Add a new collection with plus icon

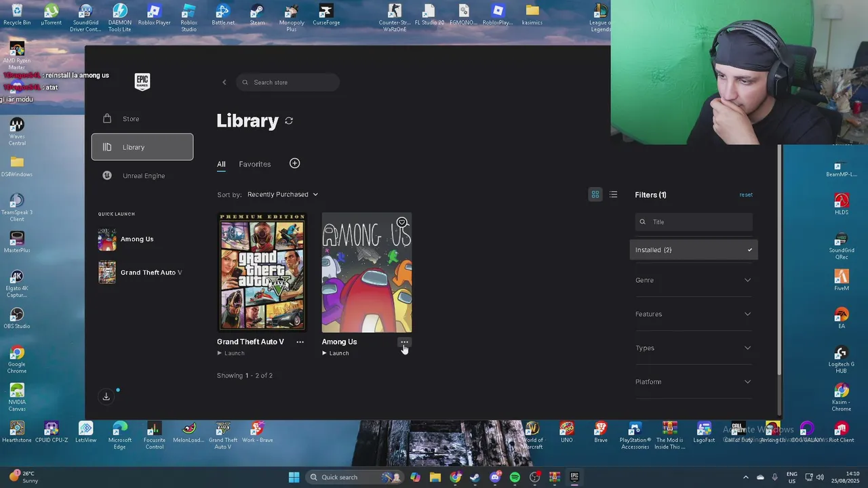tap(294, 163)
